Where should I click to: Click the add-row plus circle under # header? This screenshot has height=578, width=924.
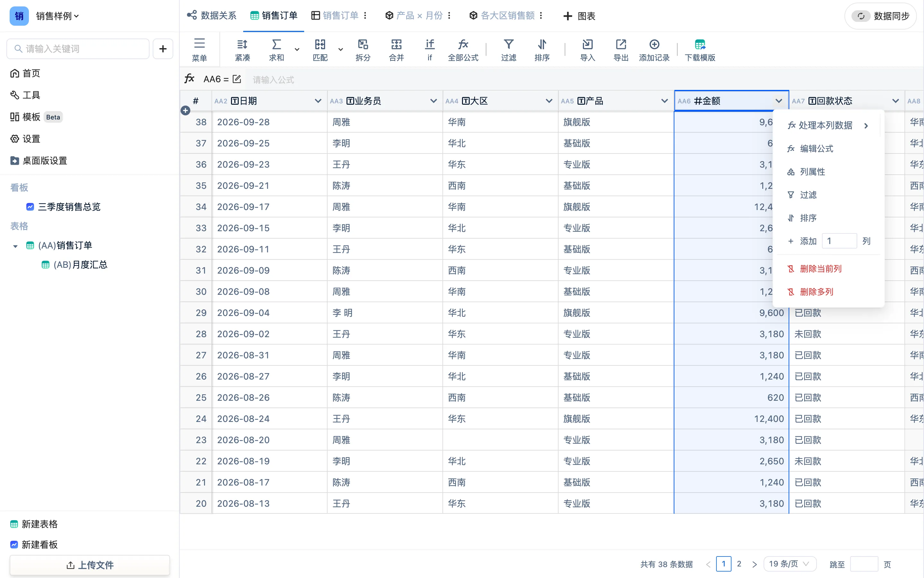point(185,110)
